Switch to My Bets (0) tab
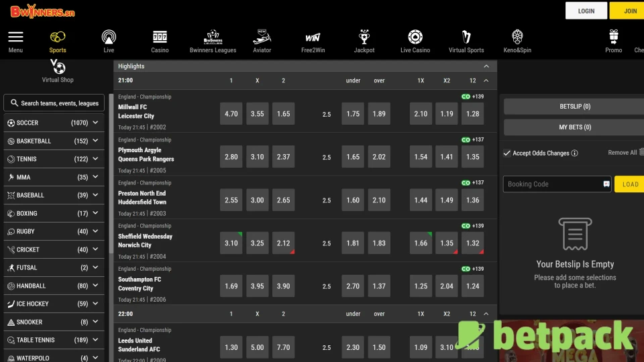The width and height of the screenshot is (644, 362). (x=574, y=127)
